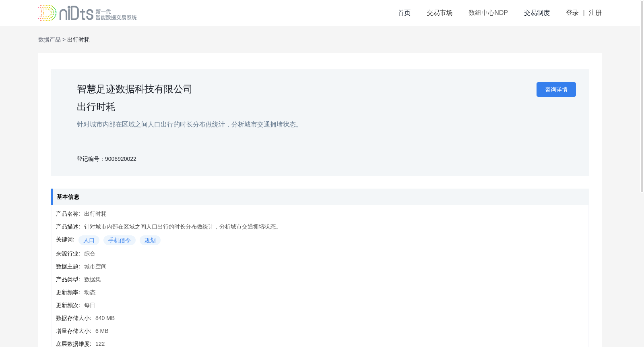The image size is (644, 347).
Task: Select 交易制度 in top navigation
Action: (537, 13)
